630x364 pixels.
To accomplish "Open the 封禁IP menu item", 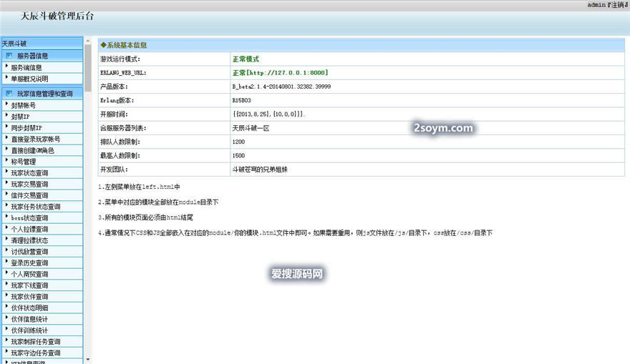I will (x=20, y=116).
